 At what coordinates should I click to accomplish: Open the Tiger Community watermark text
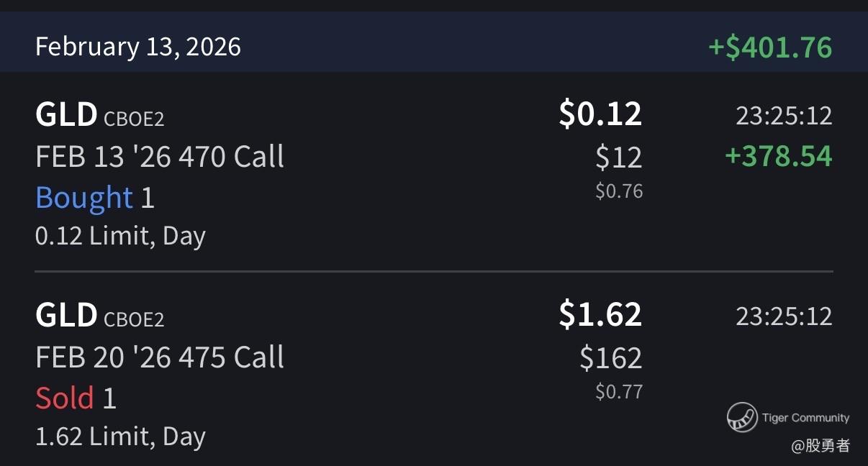[805, 418]
